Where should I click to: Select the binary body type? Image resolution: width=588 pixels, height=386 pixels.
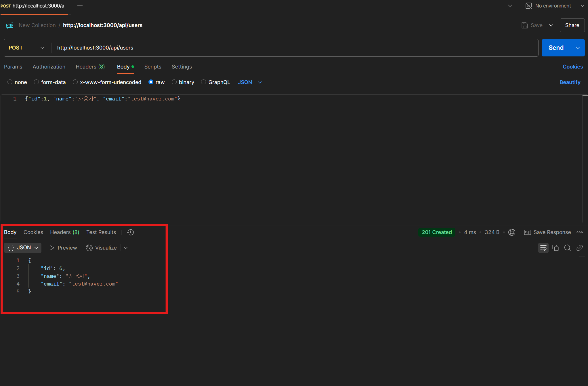[174, 82]
